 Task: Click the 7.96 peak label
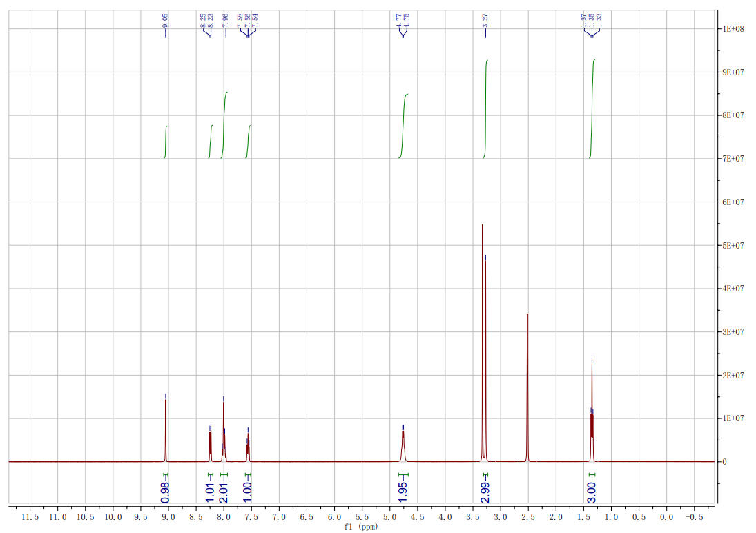(x=225, y=20)
